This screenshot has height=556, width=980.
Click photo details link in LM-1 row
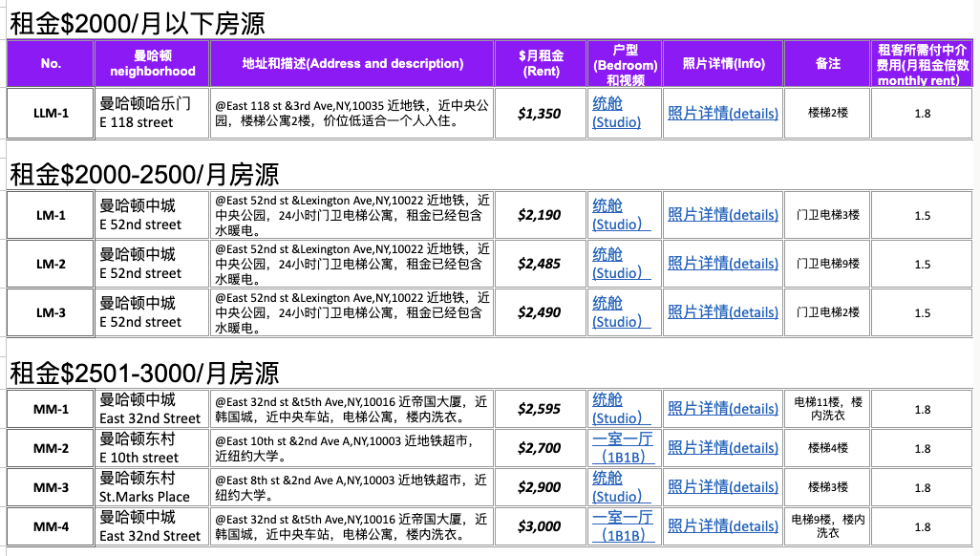[x=722, y=215]
